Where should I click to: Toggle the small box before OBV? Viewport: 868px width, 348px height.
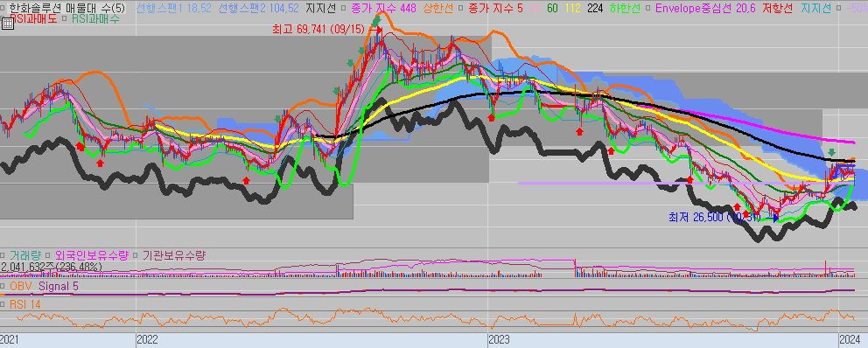3,286
